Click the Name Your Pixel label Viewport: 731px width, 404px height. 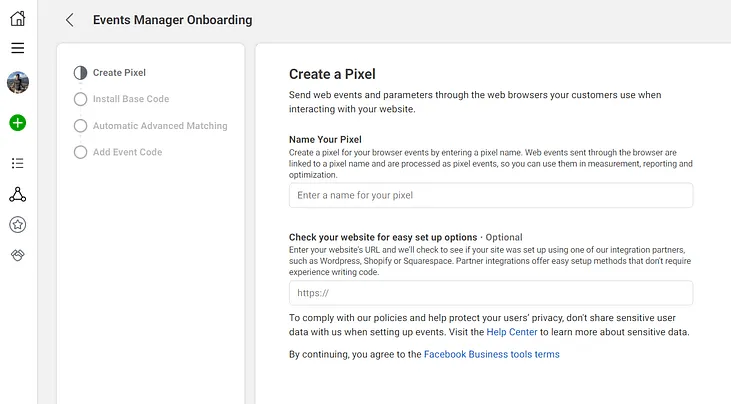point(325,139)
